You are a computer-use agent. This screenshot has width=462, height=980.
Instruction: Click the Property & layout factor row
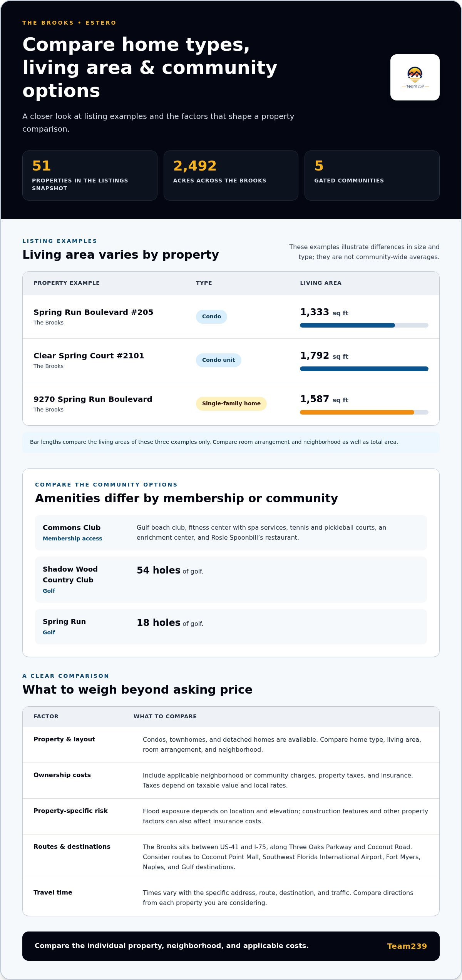point(231,745)
